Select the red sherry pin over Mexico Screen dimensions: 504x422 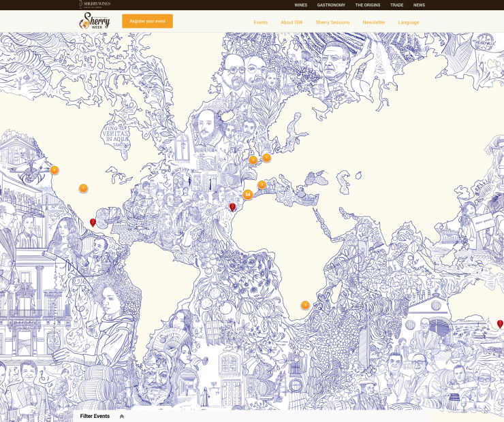tap(93, 223)
